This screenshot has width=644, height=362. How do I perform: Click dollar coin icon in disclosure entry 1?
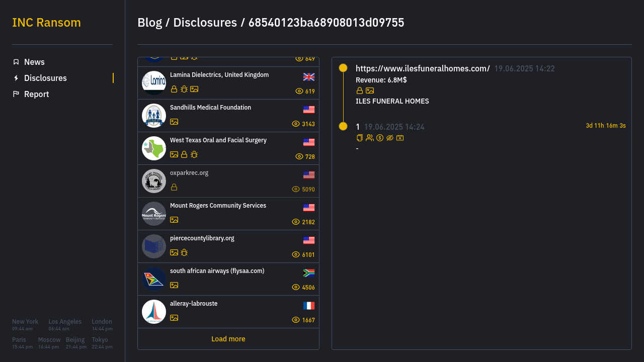(380, 138)
